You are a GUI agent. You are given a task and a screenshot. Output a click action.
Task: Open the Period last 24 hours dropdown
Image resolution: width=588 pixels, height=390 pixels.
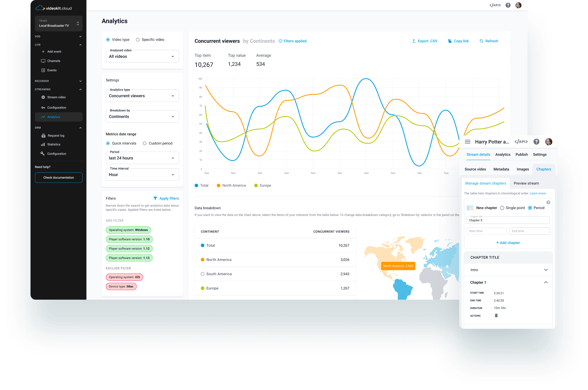(142, 158)
